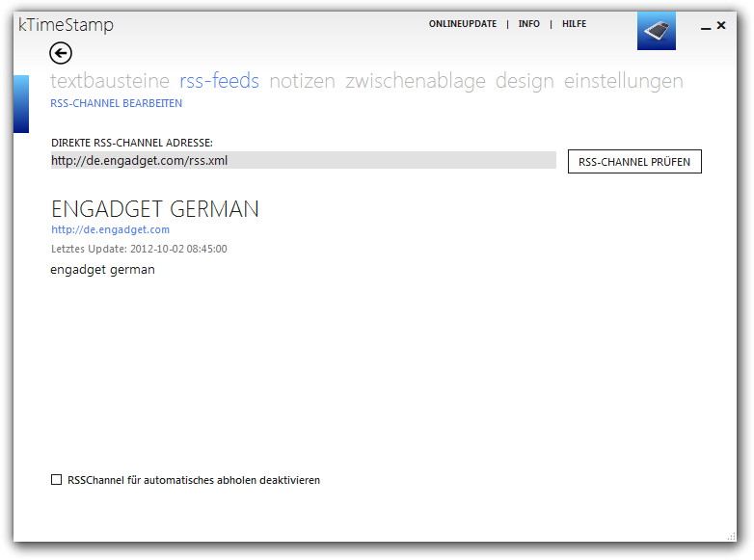Minimize the kTimeStamp window
The image size is (754, 560).
coord(706,27)
